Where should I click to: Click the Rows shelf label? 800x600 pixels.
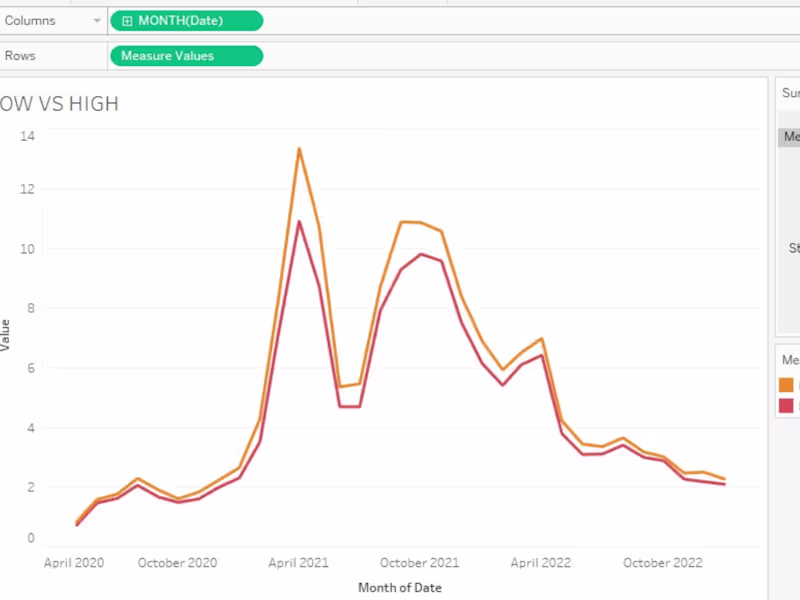tap(20, 56)
